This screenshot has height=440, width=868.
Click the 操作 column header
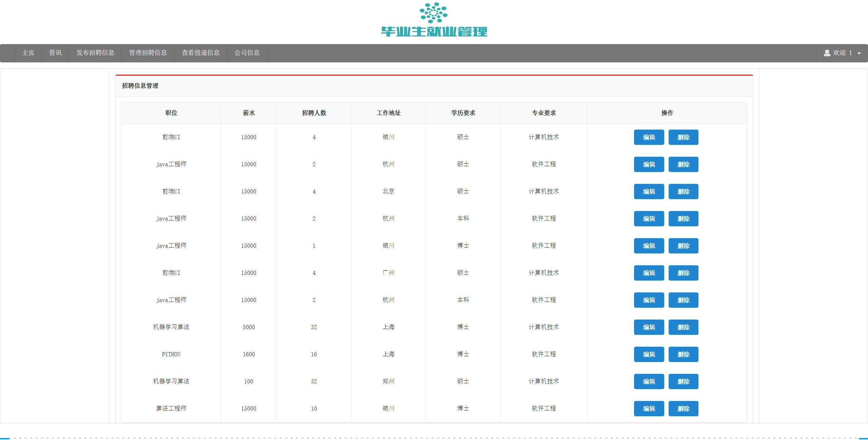667,113
